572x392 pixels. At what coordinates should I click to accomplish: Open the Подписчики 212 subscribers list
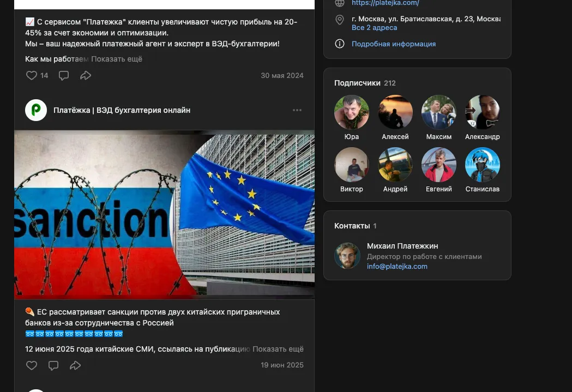(365, 83)
